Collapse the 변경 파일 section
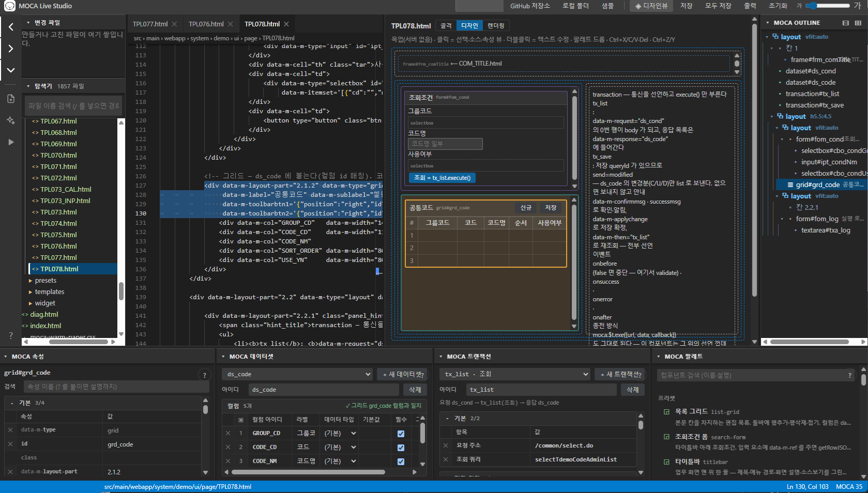The height and width of the screenshot is (493, 868). [x=28, y=23]
